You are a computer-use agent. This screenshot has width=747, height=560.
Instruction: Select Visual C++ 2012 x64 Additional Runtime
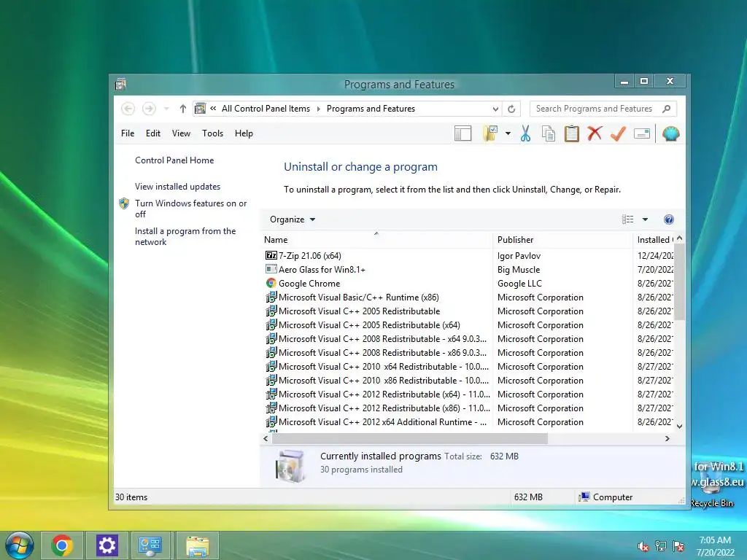coord(376,422)
